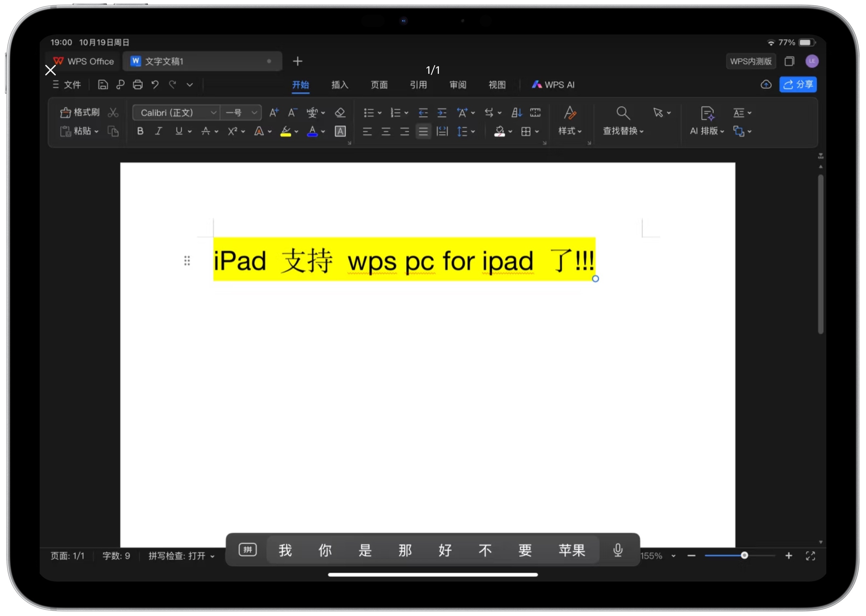The width and height of the screenshot is (866, 616).
Task: Open the 审阅 ribbon tab
Action: pos(458,85)
